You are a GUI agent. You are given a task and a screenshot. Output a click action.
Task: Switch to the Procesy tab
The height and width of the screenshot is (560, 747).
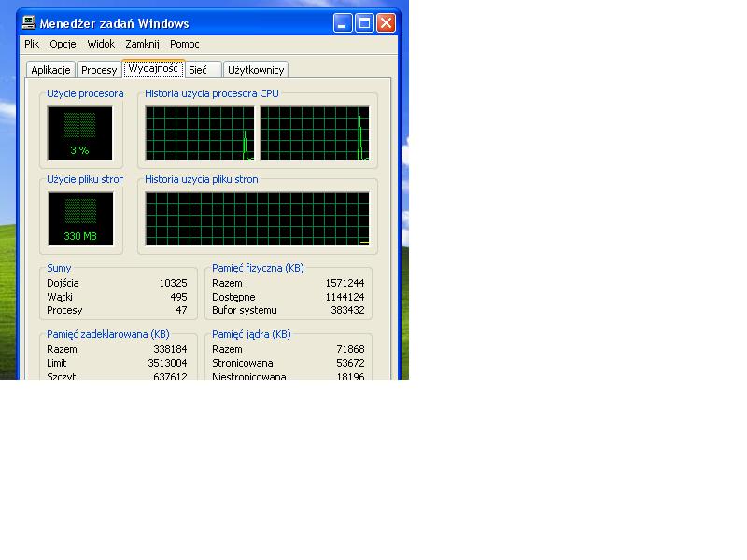coord(99,70)
